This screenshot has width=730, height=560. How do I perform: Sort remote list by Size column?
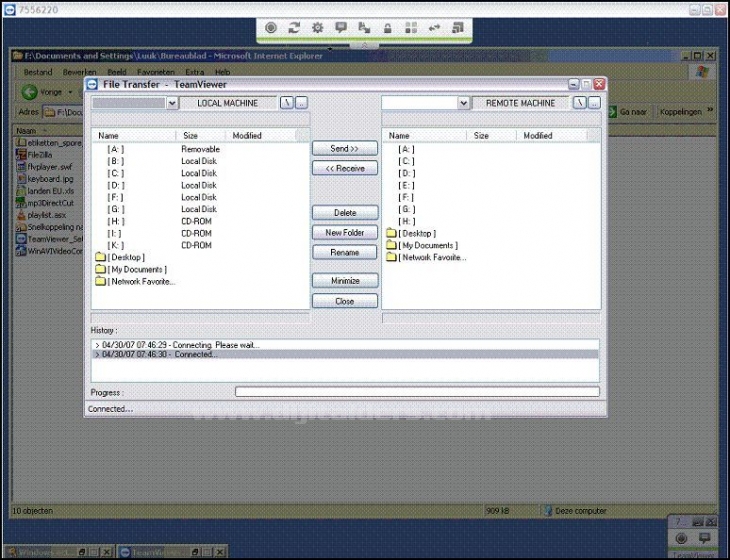tap(492, 135)
